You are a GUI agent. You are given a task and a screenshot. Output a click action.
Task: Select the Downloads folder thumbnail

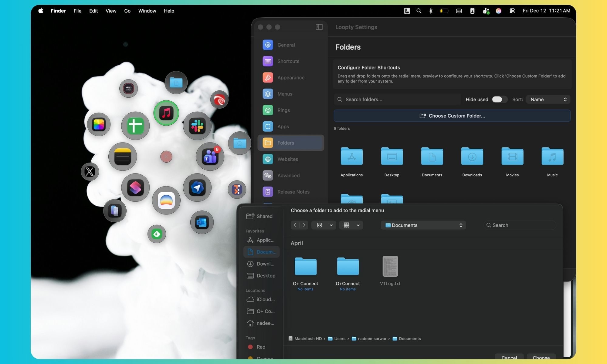click(x=472, y=157)
